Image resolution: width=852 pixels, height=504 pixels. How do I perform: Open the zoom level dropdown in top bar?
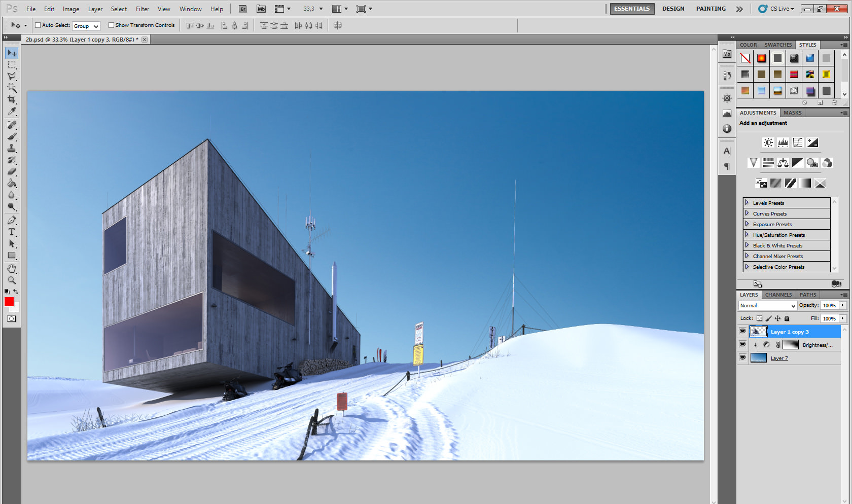[321, 9]
